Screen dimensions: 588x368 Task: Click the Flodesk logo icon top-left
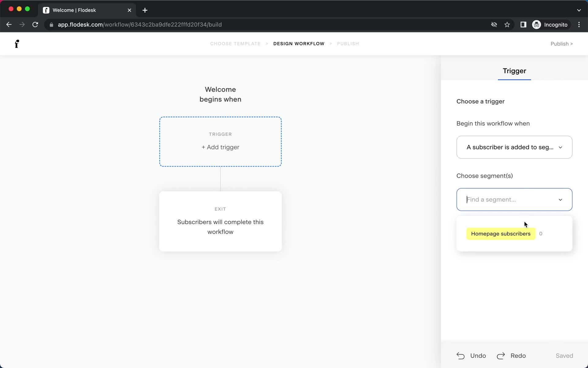17,44
